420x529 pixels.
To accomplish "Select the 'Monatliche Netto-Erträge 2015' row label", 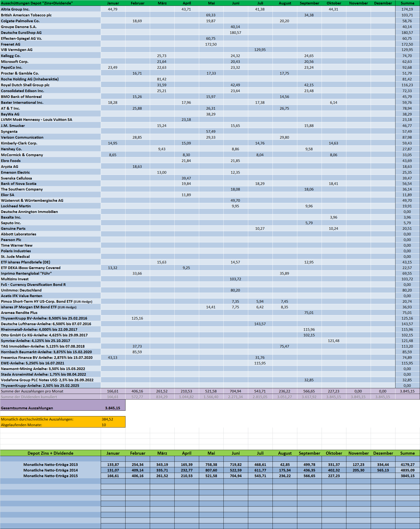I will (x=50, y=476).
